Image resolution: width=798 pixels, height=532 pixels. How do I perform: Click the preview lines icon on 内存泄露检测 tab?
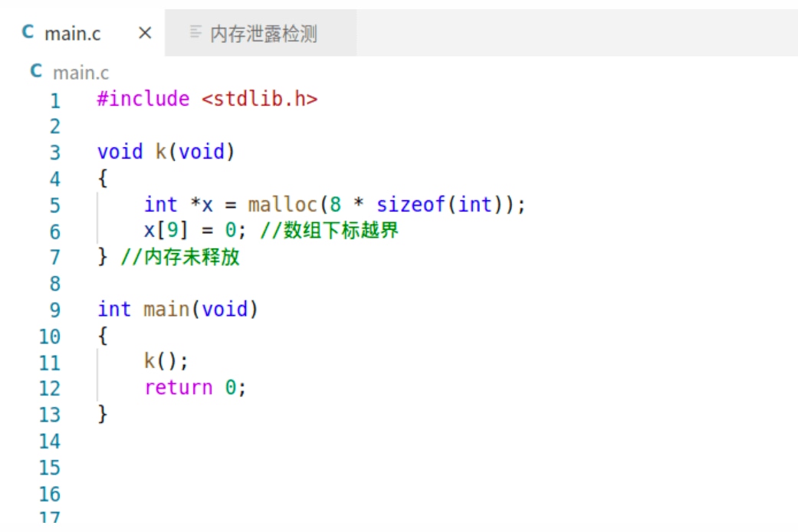[x=195, y=32]
